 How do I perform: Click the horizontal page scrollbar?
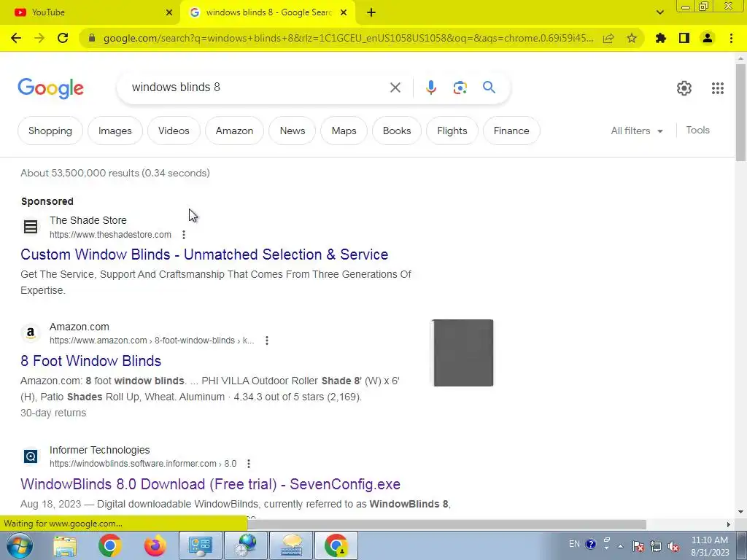pyautogui.click(x=446, y=524)
